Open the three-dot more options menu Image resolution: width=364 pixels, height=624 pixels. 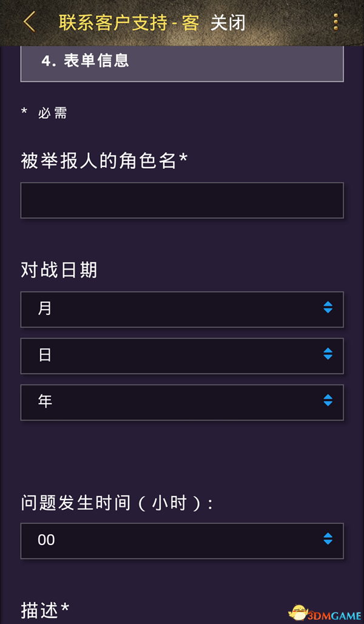(x=336, y=22)
